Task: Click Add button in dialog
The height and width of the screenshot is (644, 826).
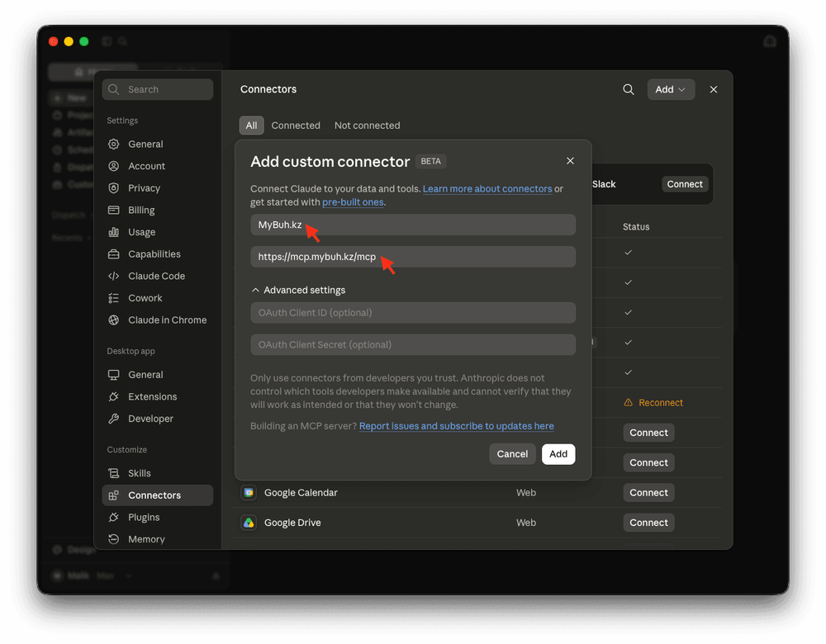Action: pyautogui.click(x=558, y=454)
